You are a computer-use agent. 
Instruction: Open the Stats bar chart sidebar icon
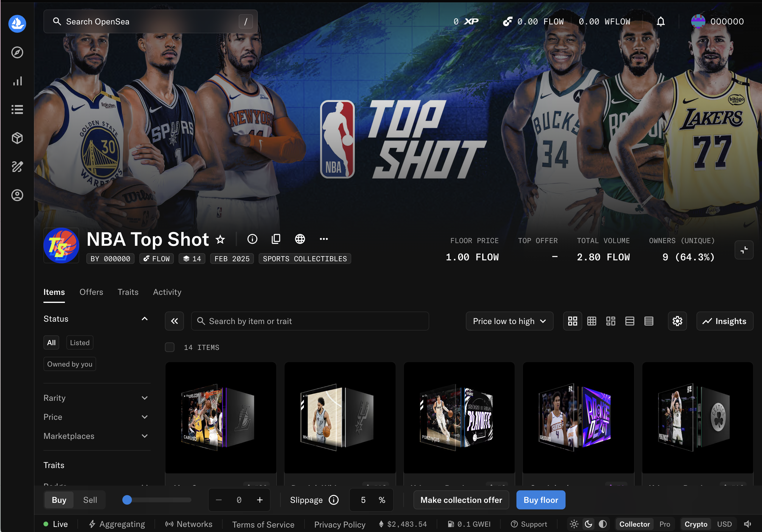click(x=17, y=81)
